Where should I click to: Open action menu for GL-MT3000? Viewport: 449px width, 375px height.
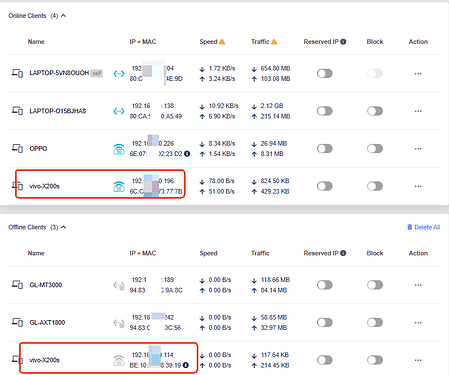point(418,285)
